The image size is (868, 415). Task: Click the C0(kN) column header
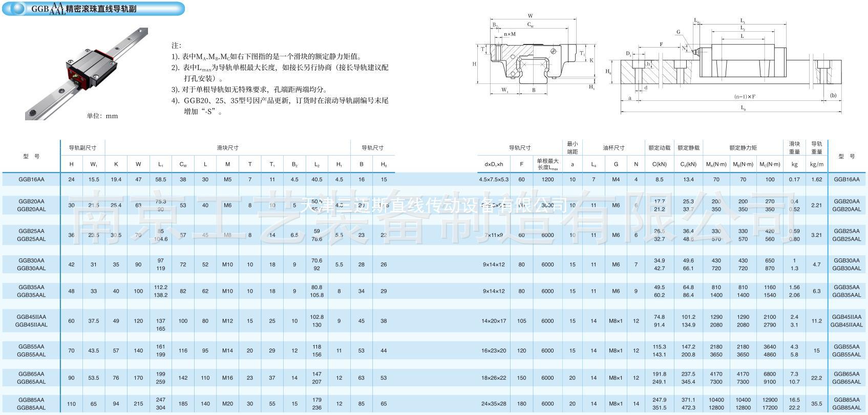click(x=688, y=164)
